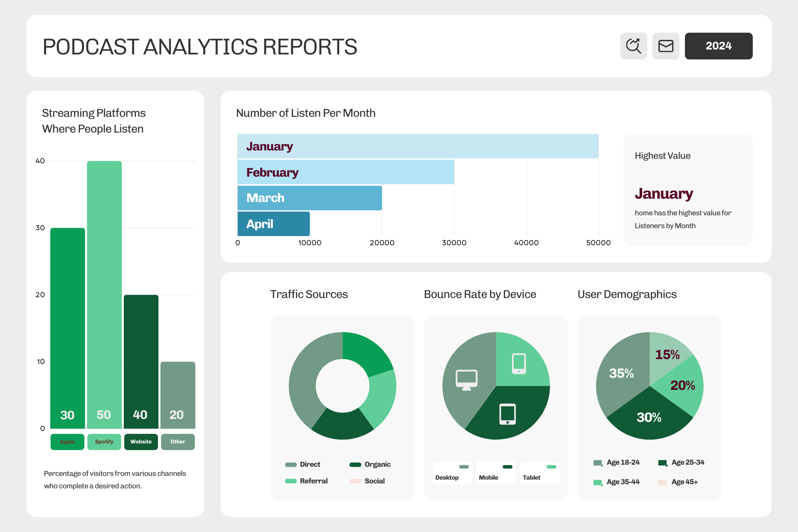
Task: Click the Age 35-44 legend marker
Action: click(598, 483)
